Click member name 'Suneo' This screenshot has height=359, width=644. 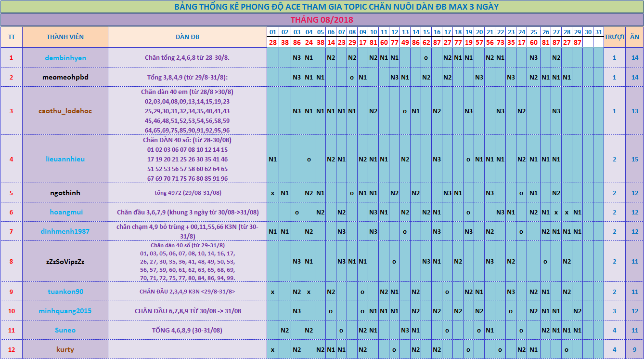click(x=65, y=330)
